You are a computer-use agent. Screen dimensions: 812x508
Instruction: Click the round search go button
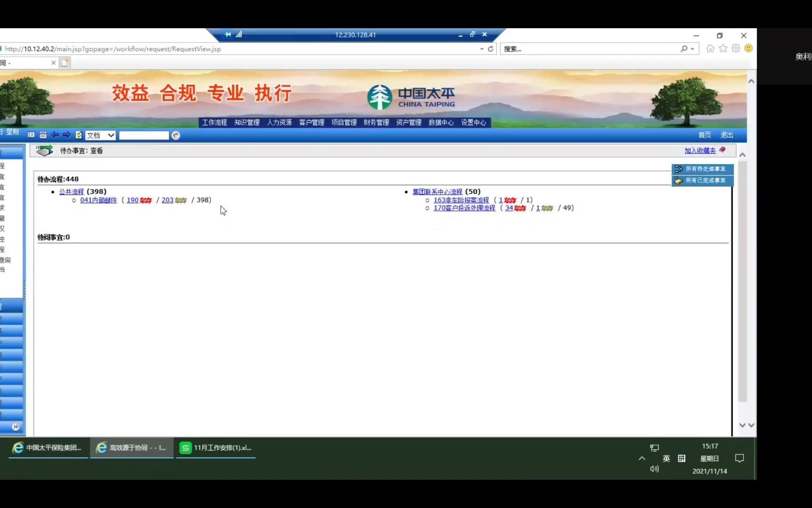176,135
